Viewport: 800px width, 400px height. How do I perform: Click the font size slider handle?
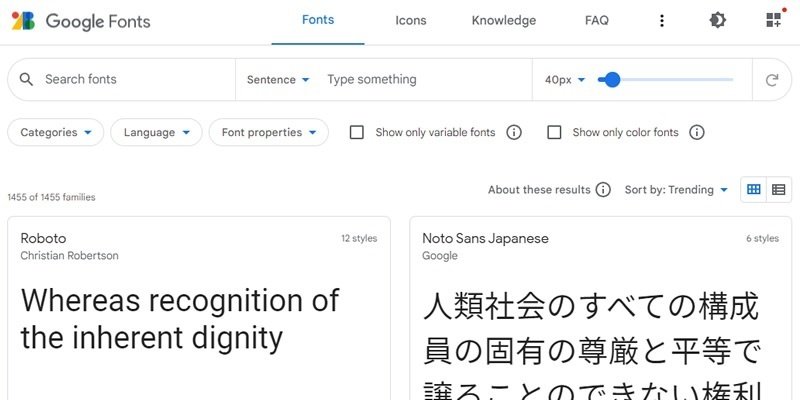click(612, 80)
